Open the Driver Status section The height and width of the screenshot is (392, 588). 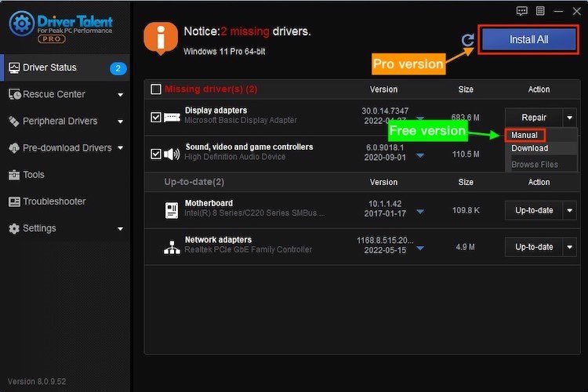coord(65,68)
